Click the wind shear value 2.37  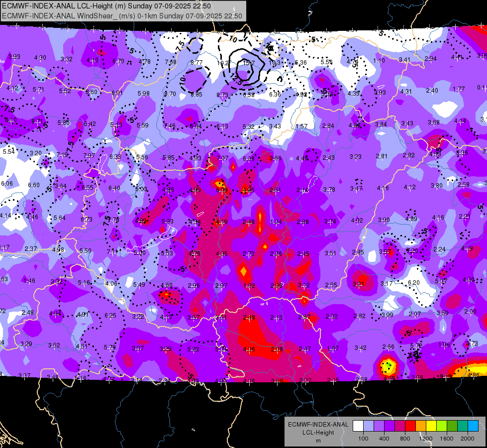point(31,249)
